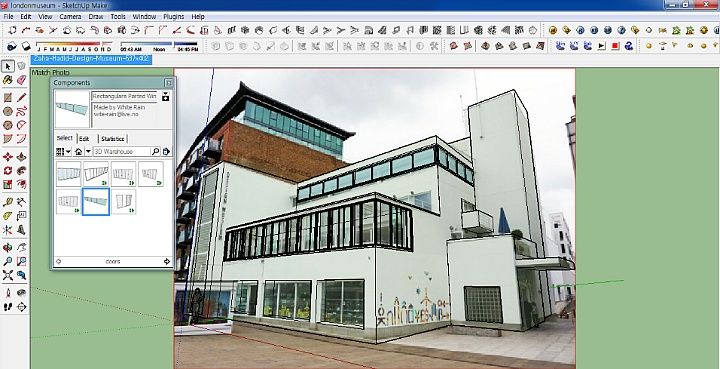Click the Play arrow toolbar icon

point(602,46)
